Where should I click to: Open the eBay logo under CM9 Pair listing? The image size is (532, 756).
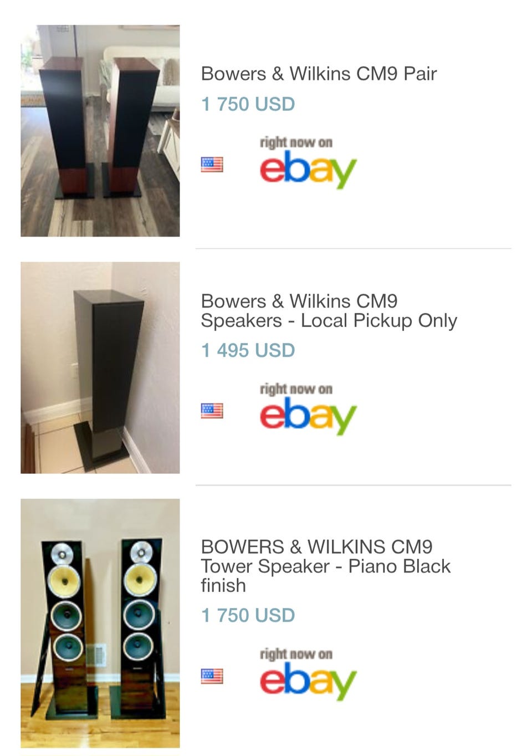point(308,170)
